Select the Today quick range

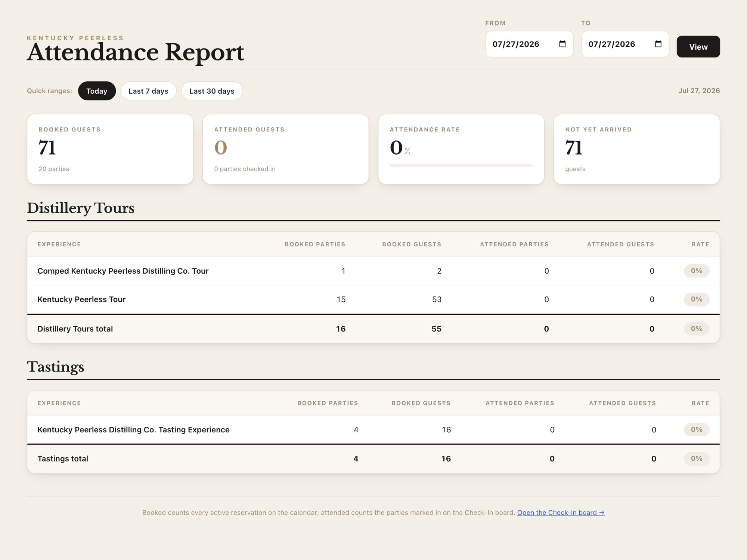click(97, 91)
